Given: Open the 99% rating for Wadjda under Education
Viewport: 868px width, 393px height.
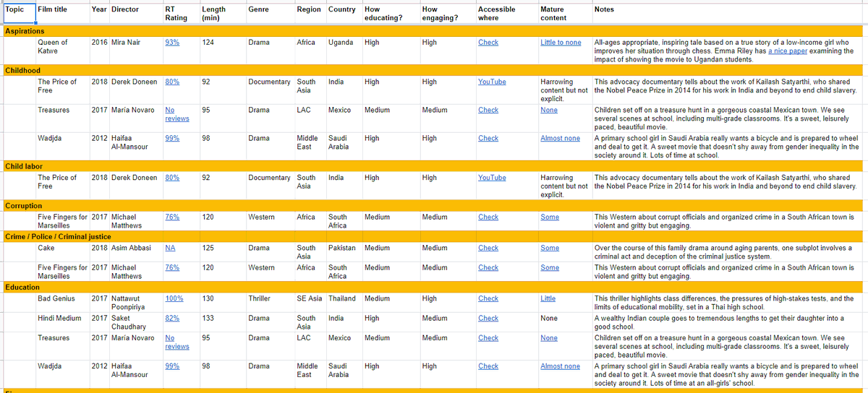Looking at the screenshot, I should tap(172, 366).
